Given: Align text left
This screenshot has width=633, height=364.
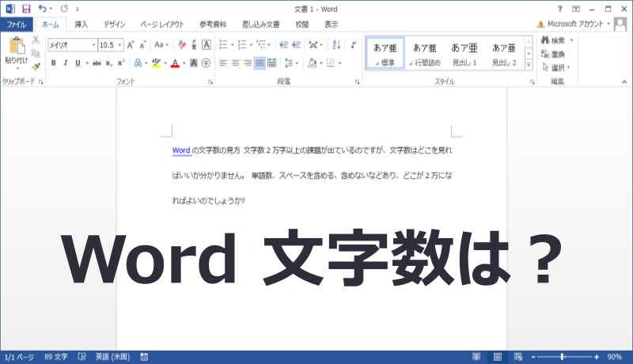Looking at the screenshot, I should (223, 63).
